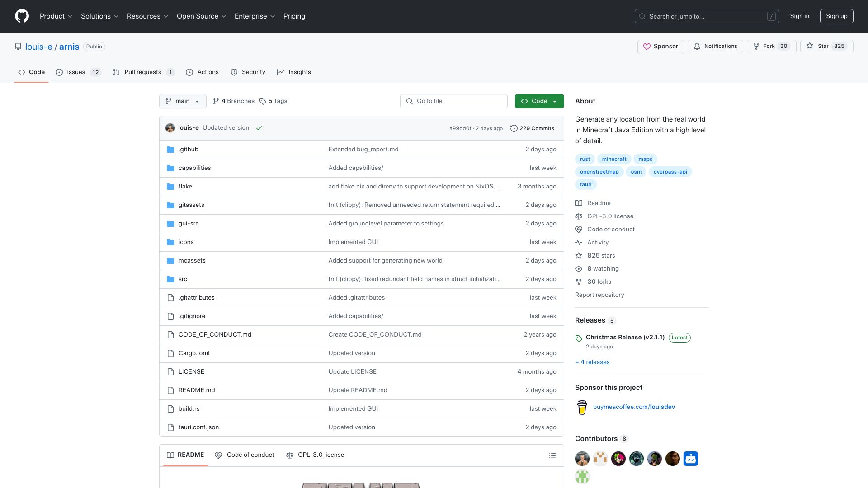The image size is (868, 488).
Task: Click the Report repository link
Action: pyautogui.click(x=599, y=295)
